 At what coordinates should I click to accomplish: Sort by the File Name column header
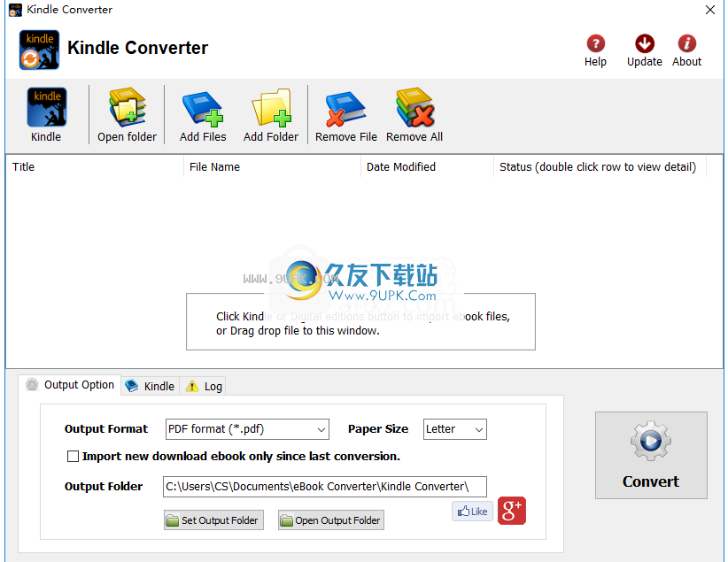[272, 167]
